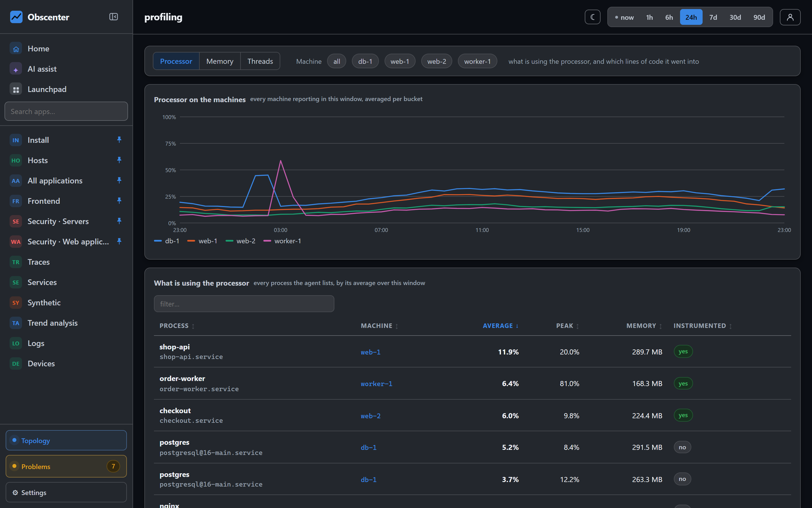Open the Launchpad grid icon

point(16,89)
